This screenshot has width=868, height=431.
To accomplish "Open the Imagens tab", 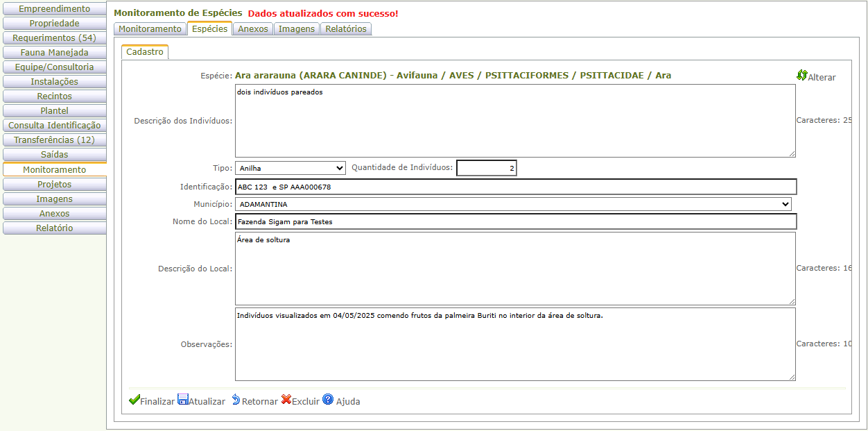I will coord(297,29).
